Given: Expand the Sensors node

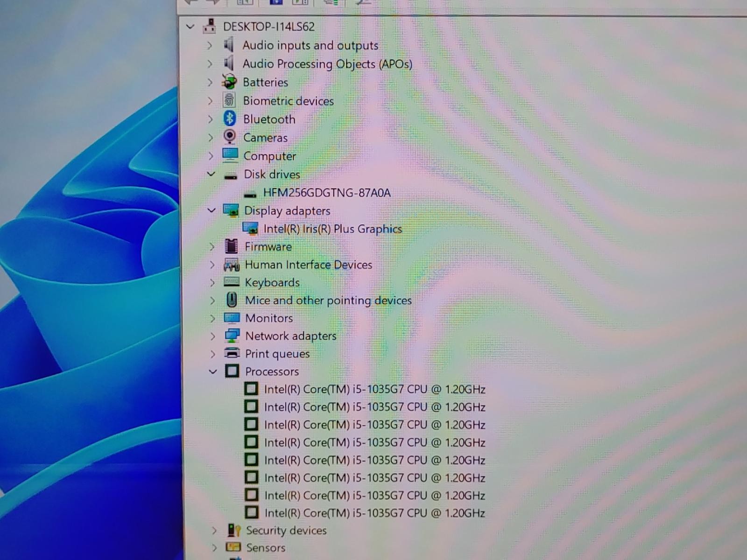Looking at the screenshot, I should (x=214, y=547).
